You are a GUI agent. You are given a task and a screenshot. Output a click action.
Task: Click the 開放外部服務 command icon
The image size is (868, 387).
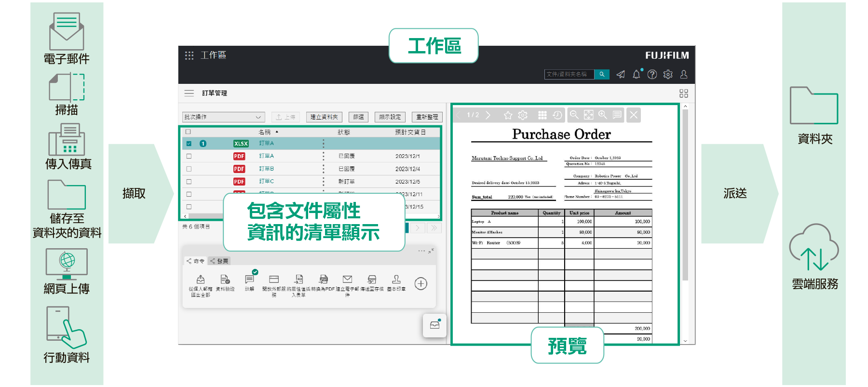click(x=274, y=280)
